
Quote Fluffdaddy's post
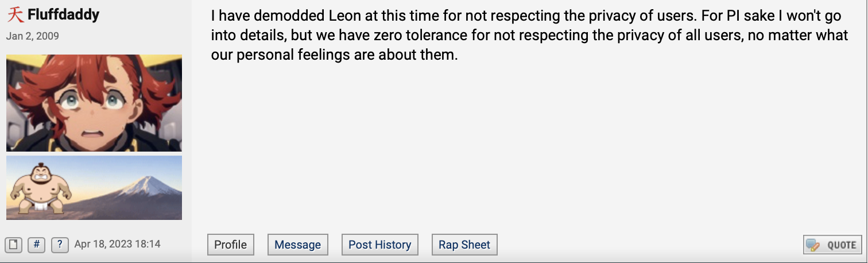coord(832,245)
